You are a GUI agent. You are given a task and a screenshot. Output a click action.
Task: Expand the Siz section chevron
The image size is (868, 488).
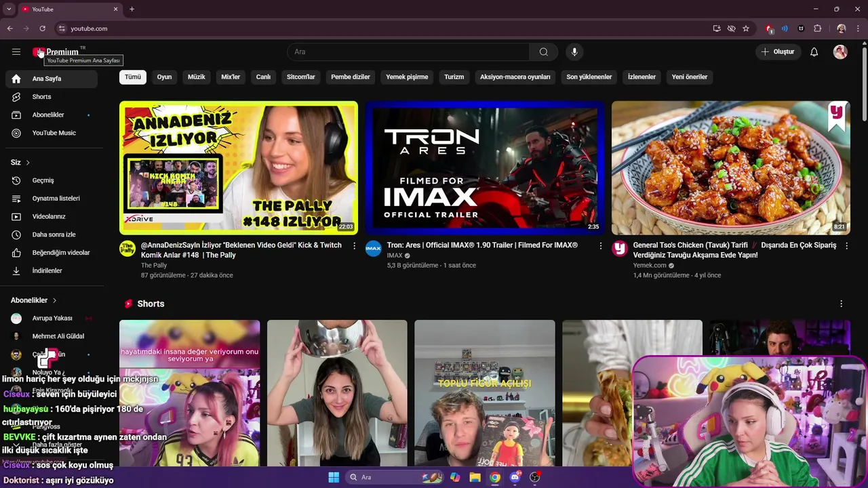[28, 163]
